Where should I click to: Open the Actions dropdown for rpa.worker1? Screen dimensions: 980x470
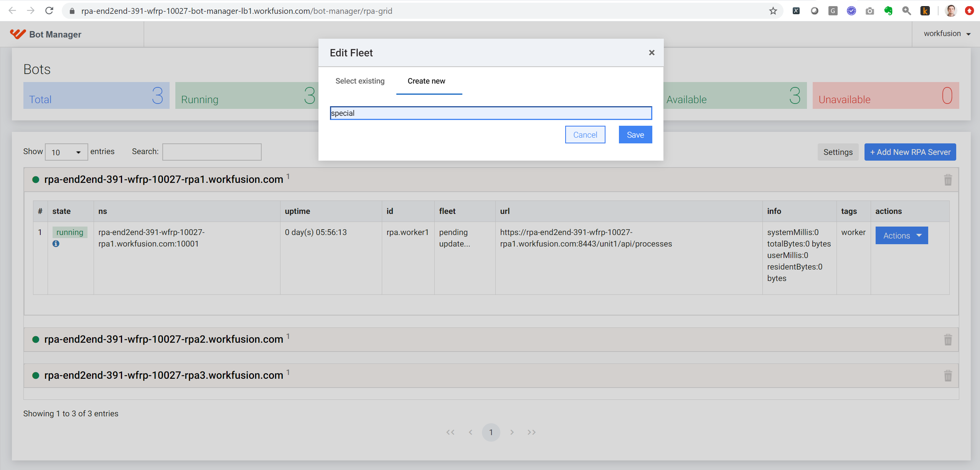(902, 235)
